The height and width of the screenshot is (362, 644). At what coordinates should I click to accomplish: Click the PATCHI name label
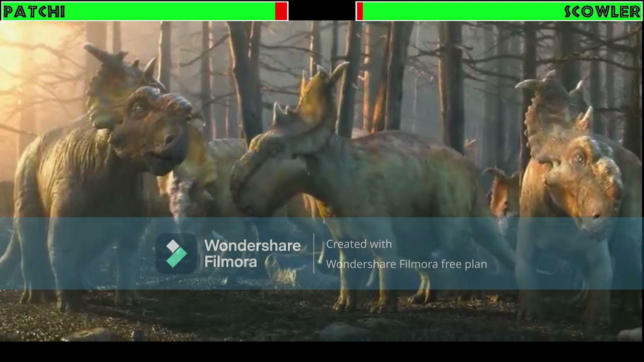(x=34, y=12)
